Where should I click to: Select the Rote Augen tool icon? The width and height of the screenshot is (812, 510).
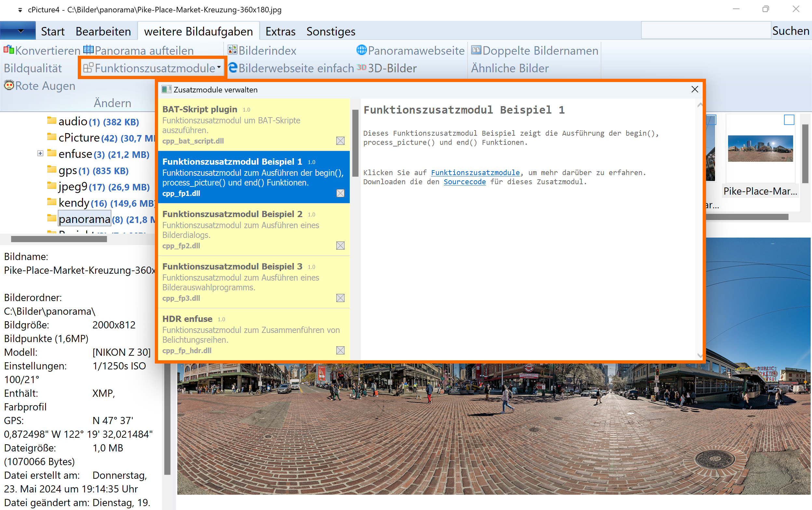tap(9, 85)
